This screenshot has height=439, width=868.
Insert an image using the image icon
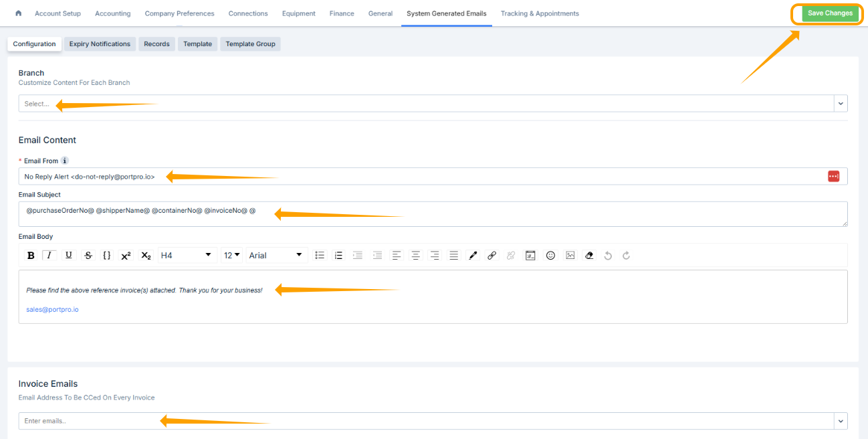click(570, 256)
